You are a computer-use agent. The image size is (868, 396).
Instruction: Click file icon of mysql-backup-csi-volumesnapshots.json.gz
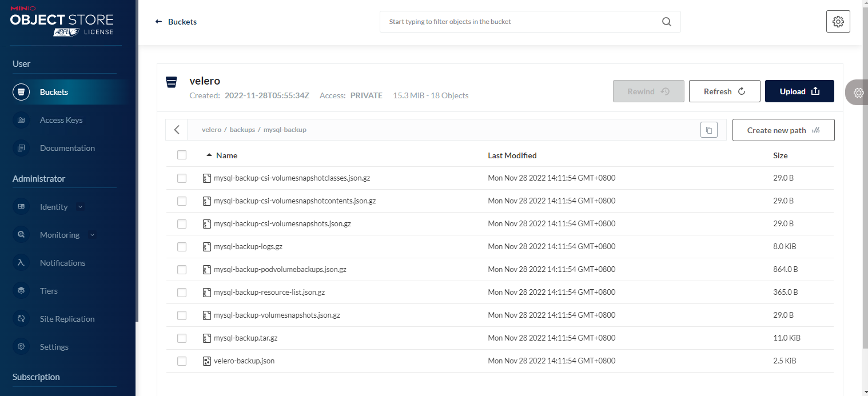click(x=207, y=224)
